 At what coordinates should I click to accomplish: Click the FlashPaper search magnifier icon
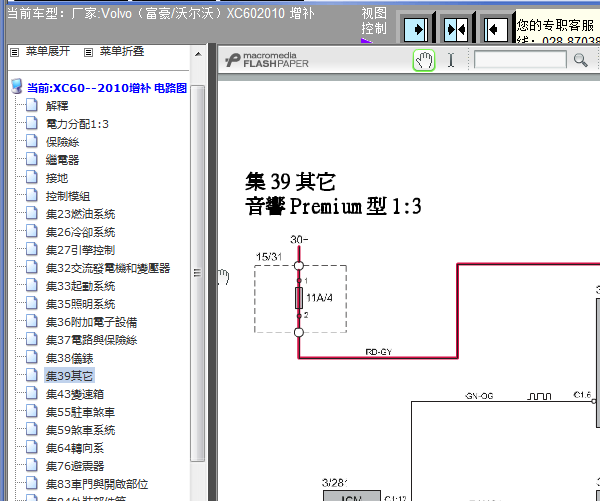580,60
